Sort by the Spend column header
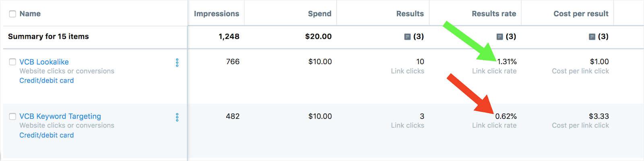 pyautogui.click(x=320, y=14)
